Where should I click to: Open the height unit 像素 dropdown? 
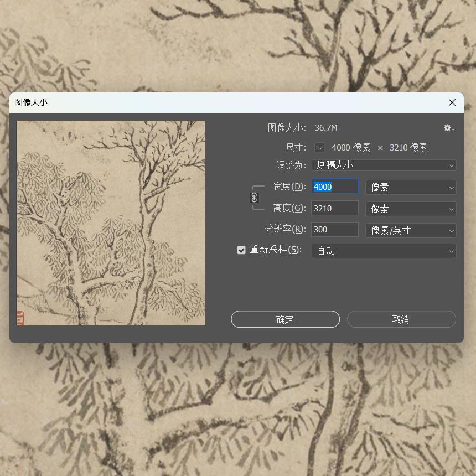pos(411,209)
